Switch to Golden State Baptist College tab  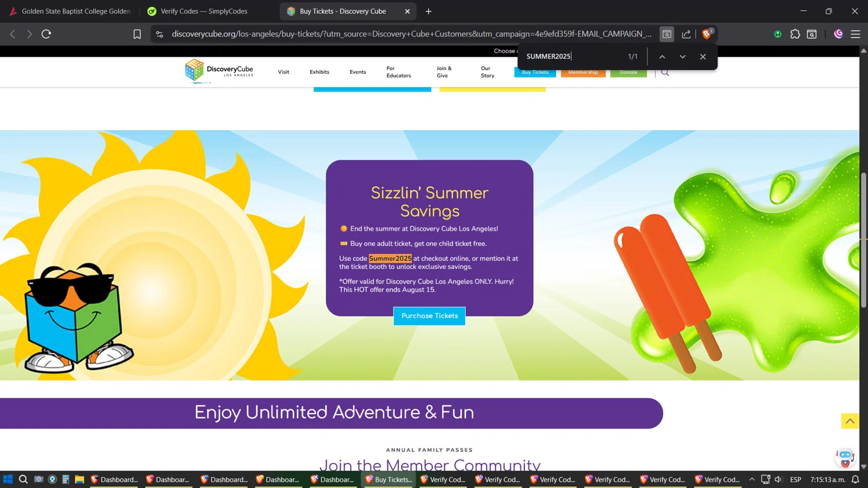tap(71, 11)
